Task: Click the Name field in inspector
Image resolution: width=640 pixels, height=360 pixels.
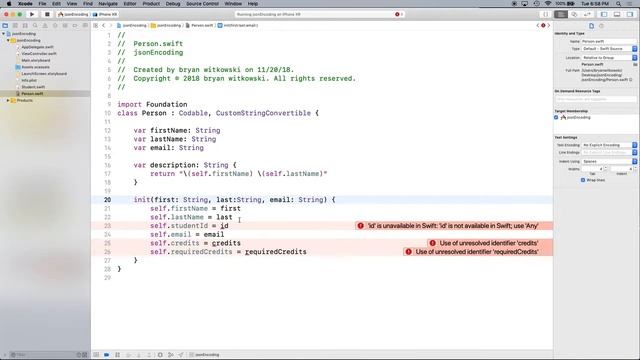Action: coord(609,41)
